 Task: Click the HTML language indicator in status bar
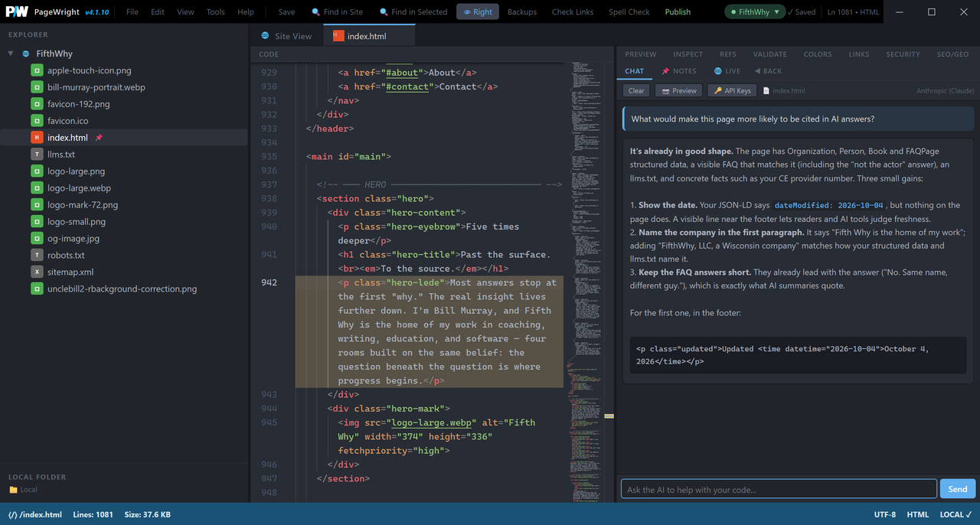917,514
